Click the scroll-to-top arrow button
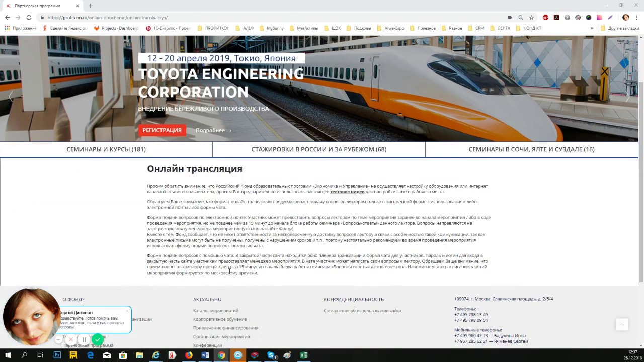The height and width of the screenshot is (362, 644). (x=621, y=324)
